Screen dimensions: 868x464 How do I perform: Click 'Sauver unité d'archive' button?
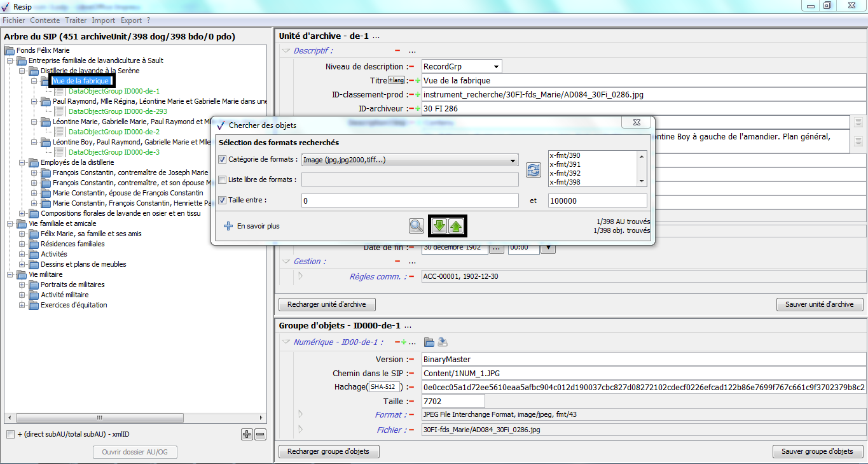coord(819,304)
